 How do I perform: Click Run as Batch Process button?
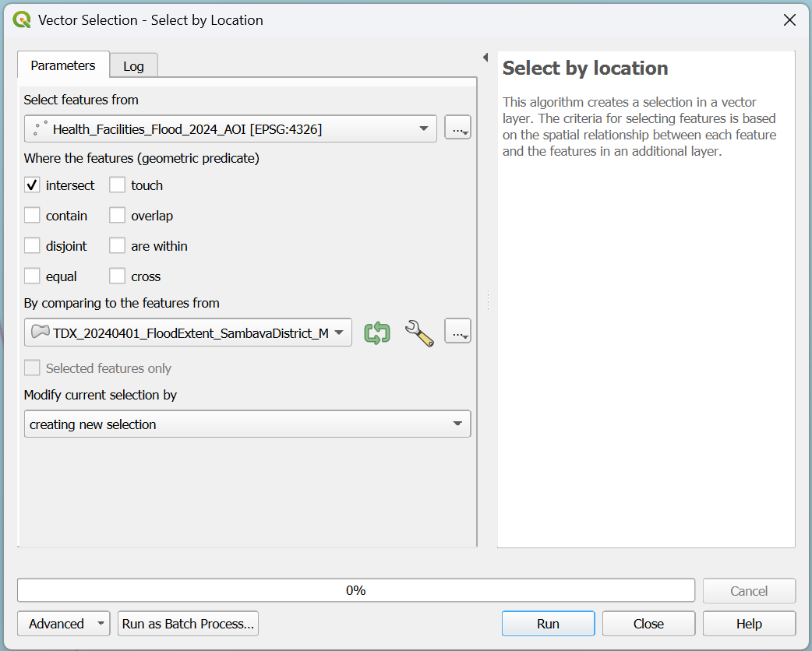(x=188, y=624)
